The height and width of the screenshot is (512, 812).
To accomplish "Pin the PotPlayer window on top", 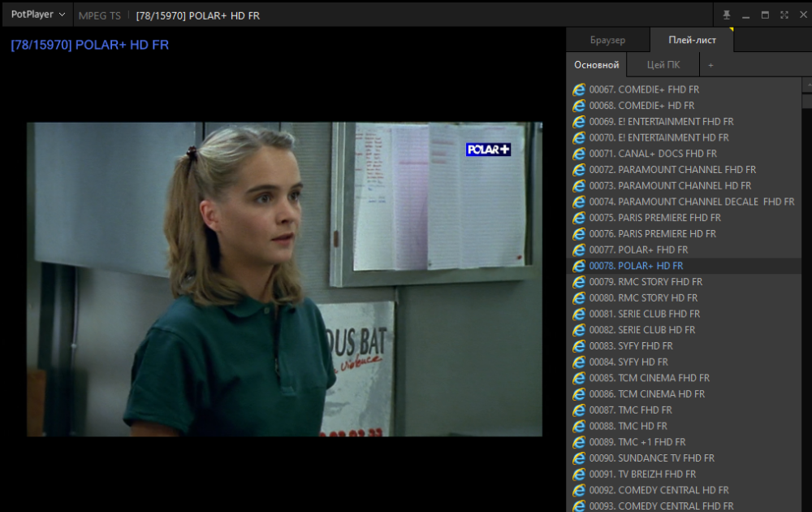I will [727, 15].
